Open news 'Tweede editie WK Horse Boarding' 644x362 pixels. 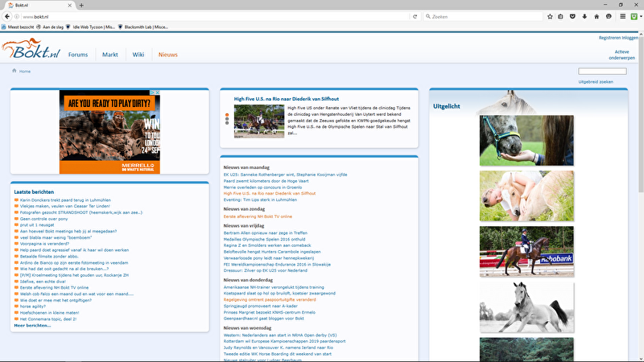pyautogui.click(x=278, y=354)
